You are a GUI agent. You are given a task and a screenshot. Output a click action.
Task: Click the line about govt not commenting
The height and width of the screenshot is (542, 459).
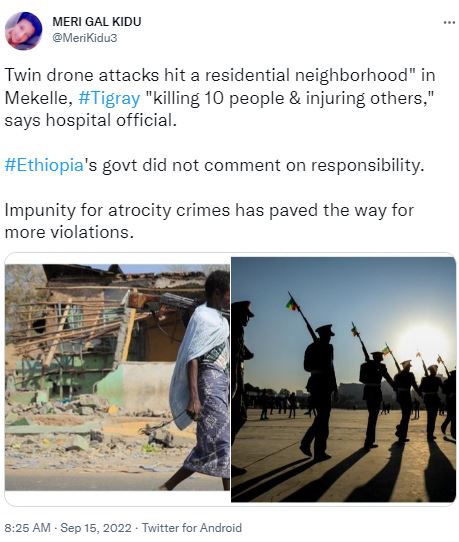tap(214, 165)
